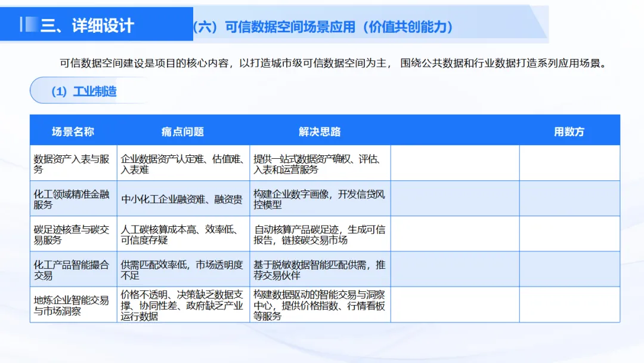Click the '场景名称' column header
The height and width of the screenshot is (363, 644).
pos(73,131)
